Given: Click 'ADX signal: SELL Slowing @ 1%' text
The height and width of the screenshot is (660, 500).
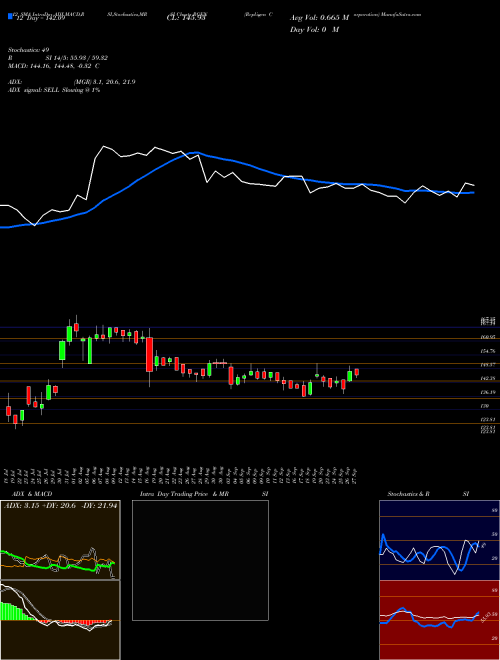Looking at the screenshot, I should click(x=53, y=90).
